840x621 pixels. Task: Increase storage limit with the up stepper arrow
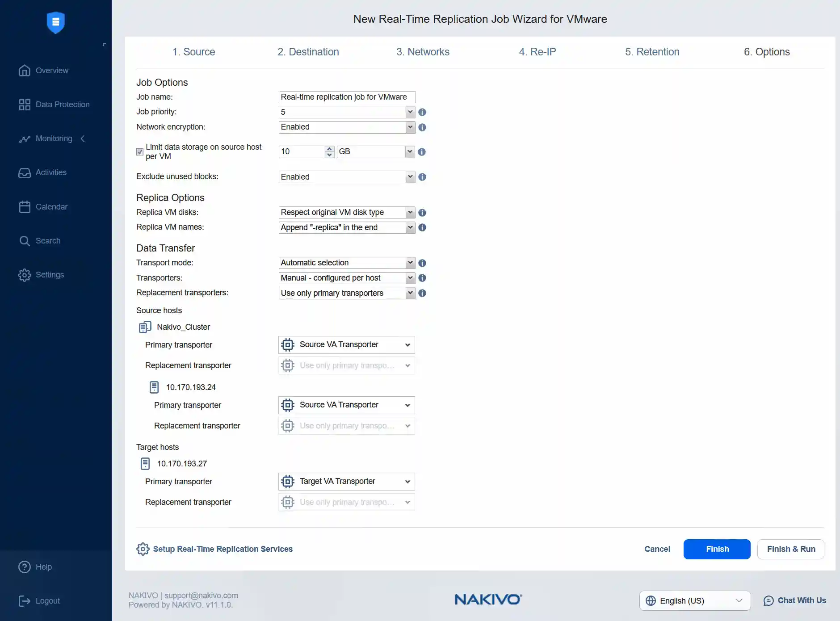click(329, 149)
